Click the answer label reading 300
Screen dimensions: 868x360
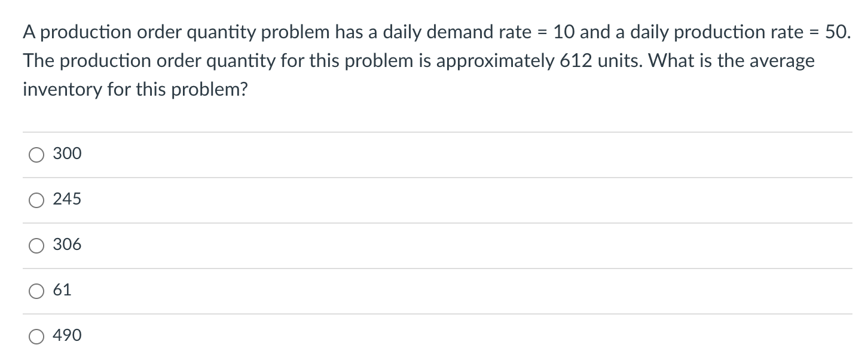pyautogui.click(x=66, y=154)
